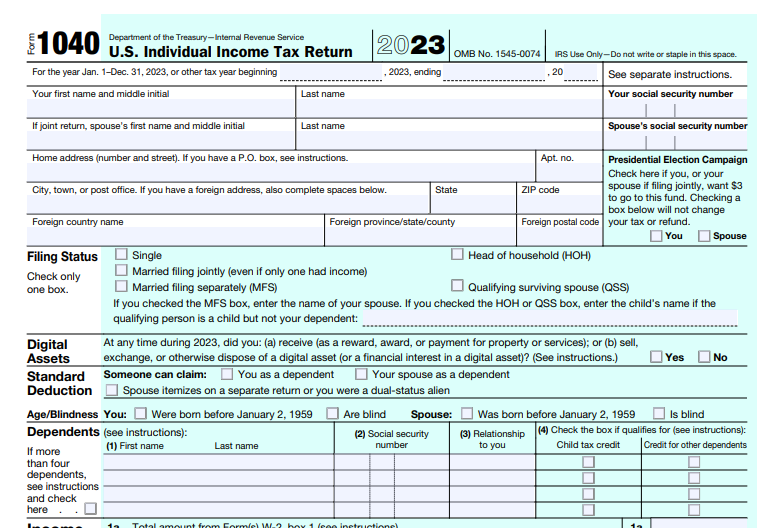Click the Apt. no. field

click(x=569, y=172)
